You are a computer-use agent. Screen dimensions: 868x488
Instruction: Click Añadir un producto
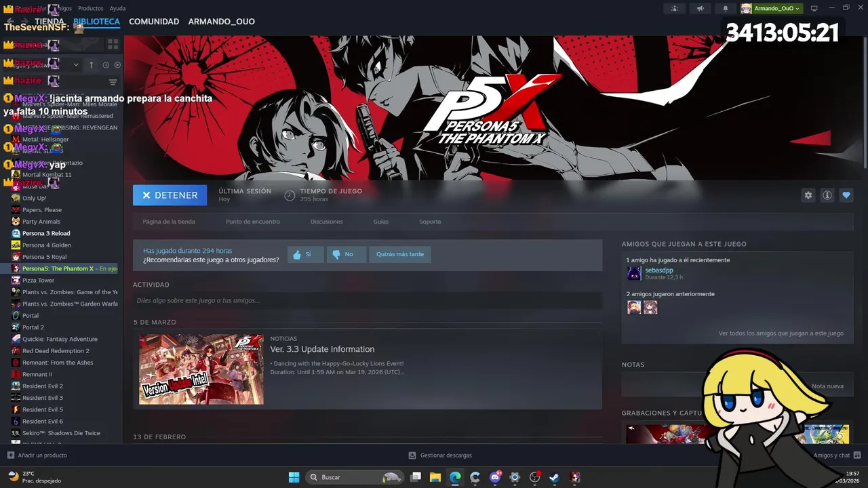point(37,455)
